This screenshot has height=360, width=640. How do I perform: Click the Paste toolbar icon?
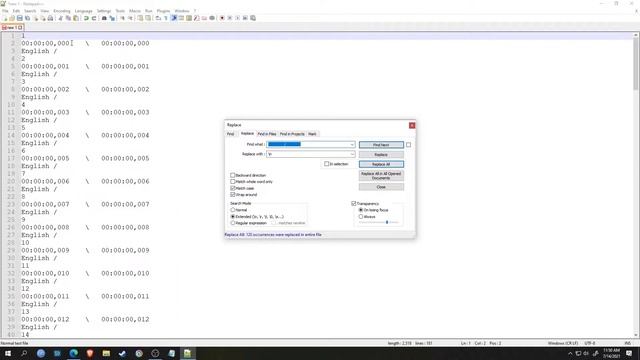[x=76, y=18]
